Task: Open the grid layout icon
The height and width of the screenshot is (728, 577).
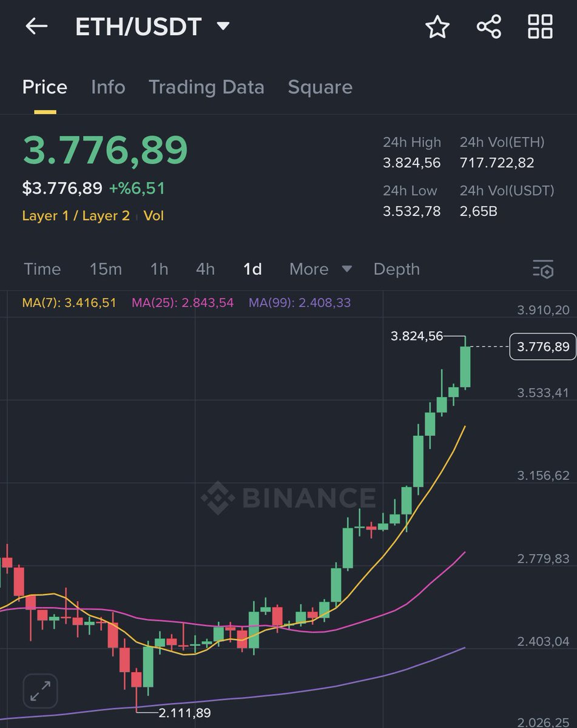Action: click(539, 27)
